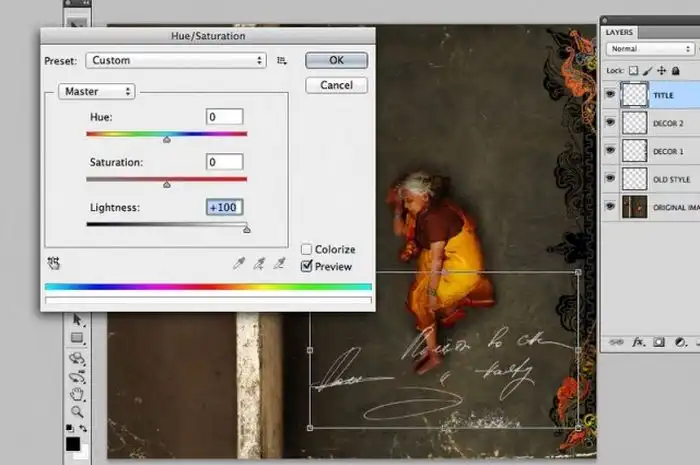
Task: Select the Path Selection arrow tool
Action: click(x=77, y=320)
